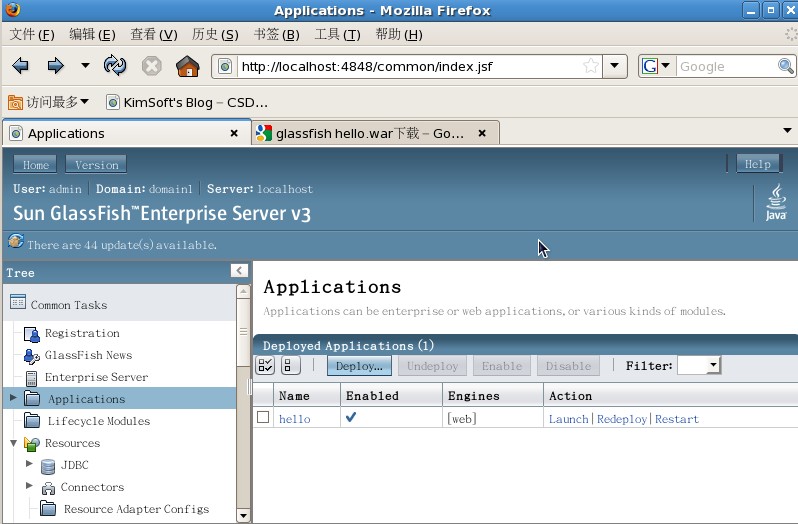Go forward with the Forward arrow button
The width and height of the screenshot is (798, 524).
(x=55, y=66)
